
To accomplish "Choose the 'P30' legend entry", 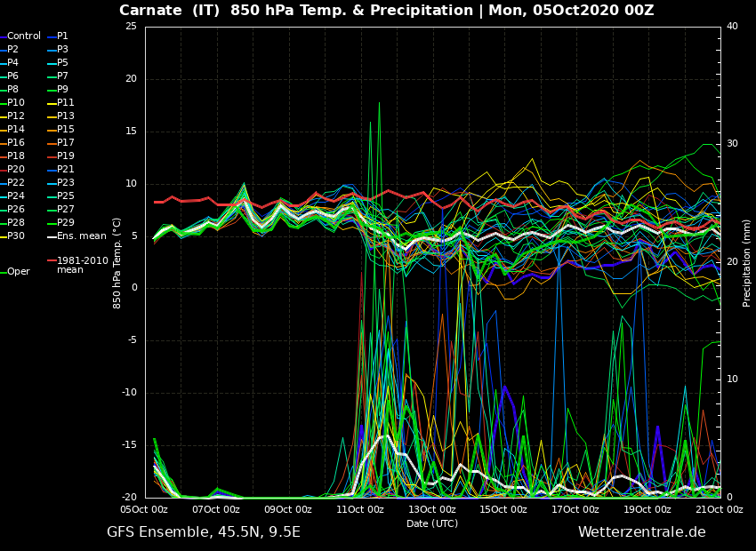I will (x=15, y=236).
